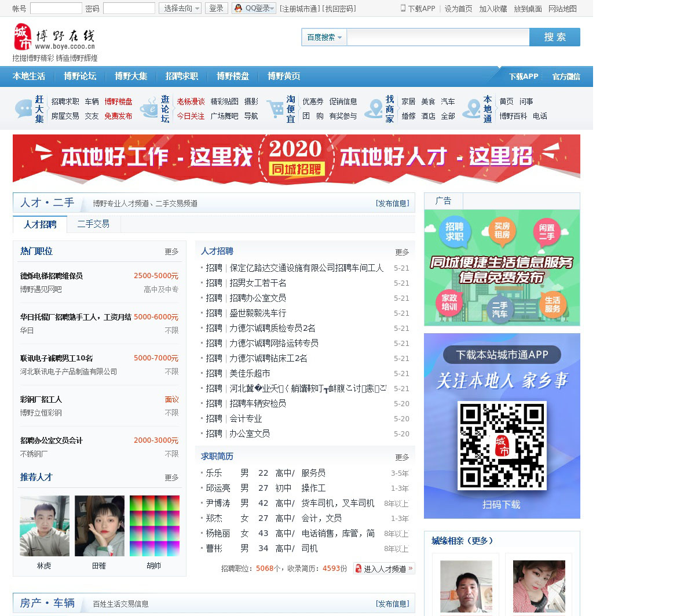Screen dimensions: 695x616
Task: Open 招聘求职 in the main navigation
Action: coord(181,76)
